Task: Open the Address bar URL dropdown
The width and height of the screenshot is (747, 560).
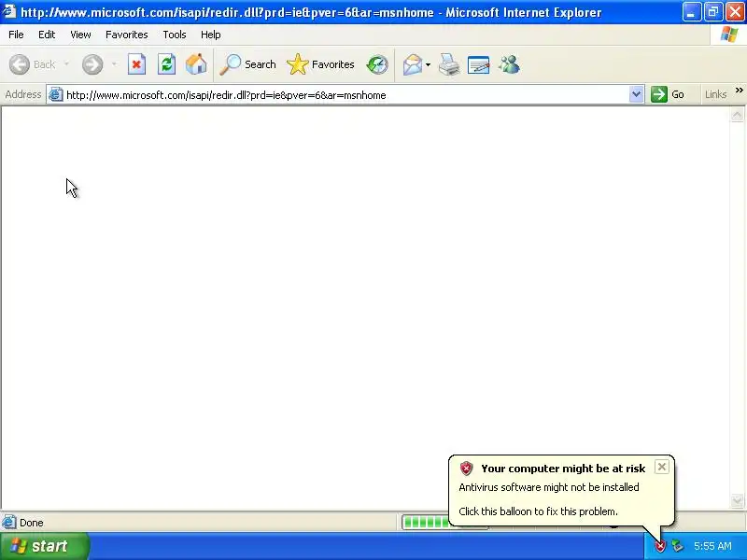Action: tap(636, 94)
